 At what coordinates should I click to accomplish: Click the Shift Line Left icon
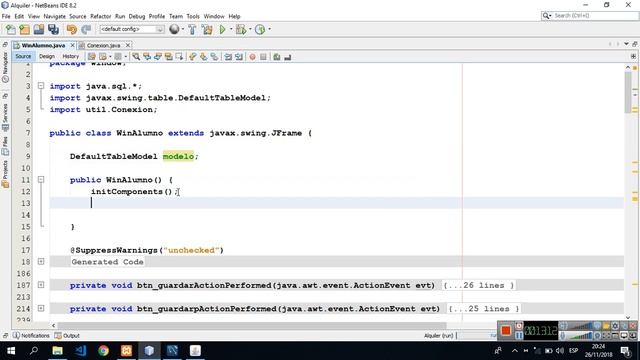pos(228,57)
